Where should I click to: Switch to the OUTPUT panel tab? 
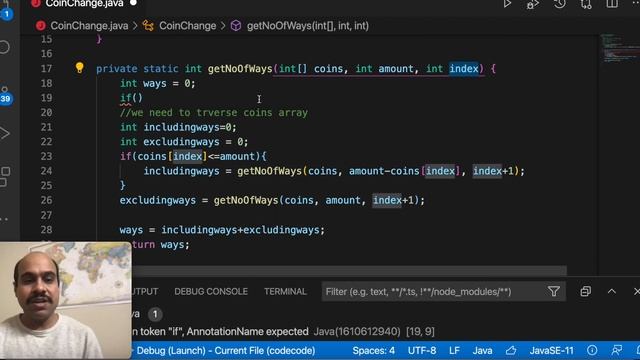click(145, 291)
